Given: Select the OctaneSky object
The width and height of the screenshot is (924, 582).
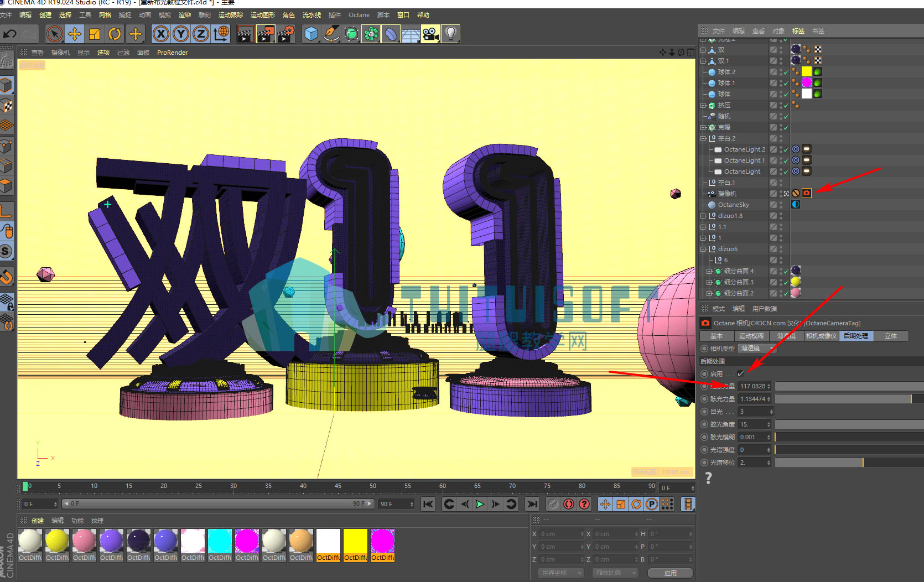Looking at the screenshot, I should 733,205.
